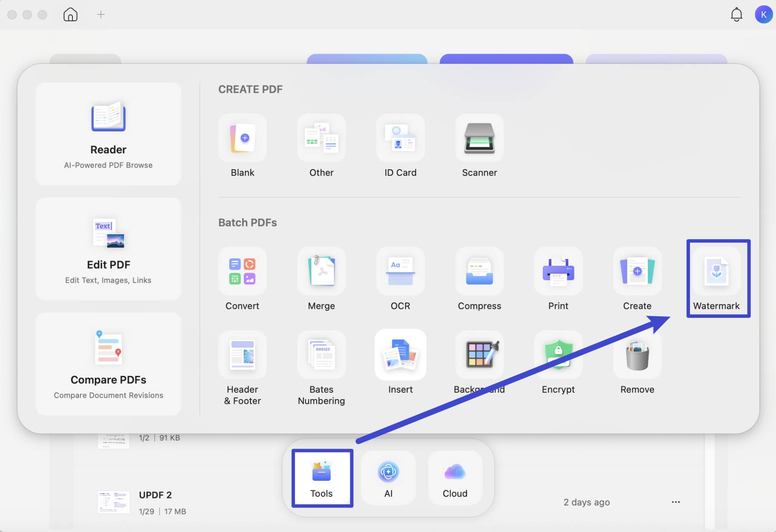Open batch Encrypt tool
This screenshot has height=532, width=776.
558,355
